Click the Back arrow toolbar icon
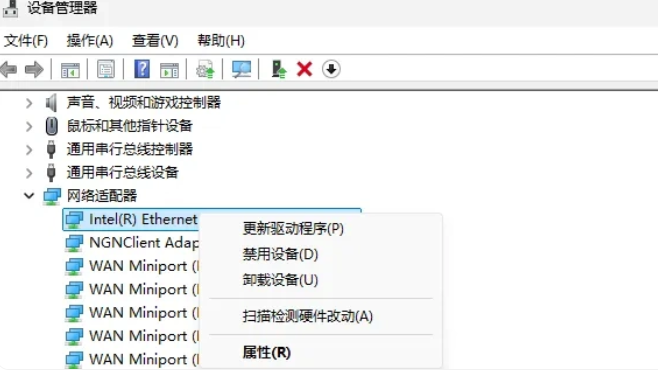This screenshot has width=658, height=381. click(9, 69)
